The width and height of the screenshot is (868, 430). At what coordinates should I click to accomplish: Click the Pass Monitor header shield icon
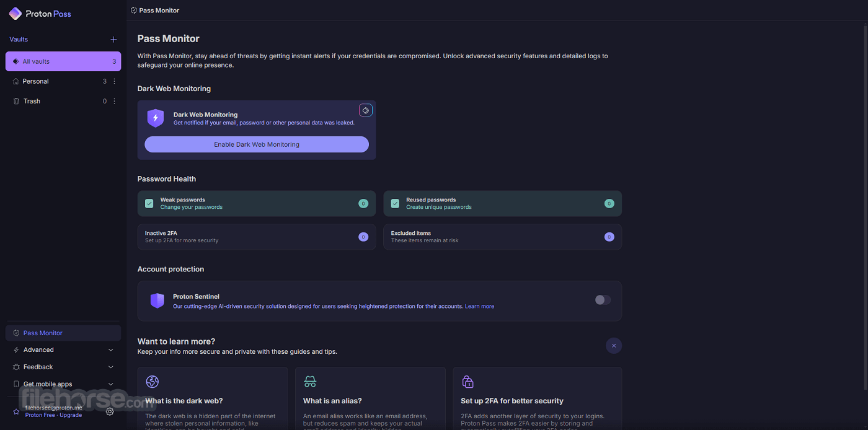click(134, 11)
